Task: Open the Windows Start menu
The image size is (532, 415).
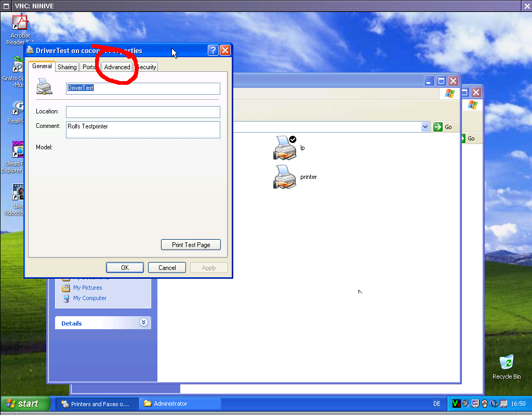Action: coord(25,404)
